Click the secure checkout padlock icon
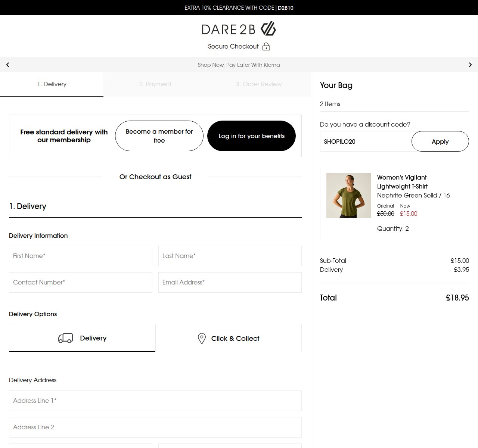The height and width of the screenshot is (448, 478). tap(266, 46)
